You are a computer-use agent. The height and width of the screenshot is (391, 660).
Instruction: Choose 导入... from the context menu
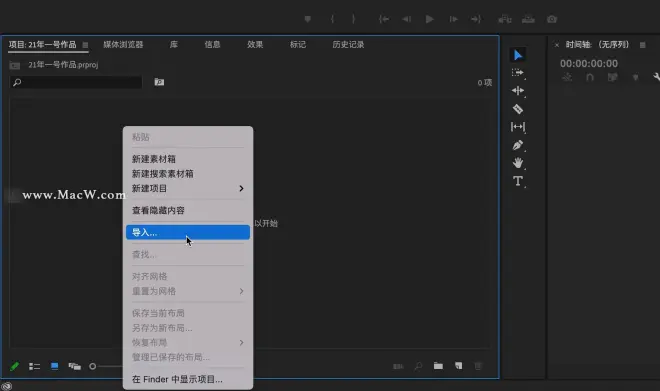coord(188,232)
